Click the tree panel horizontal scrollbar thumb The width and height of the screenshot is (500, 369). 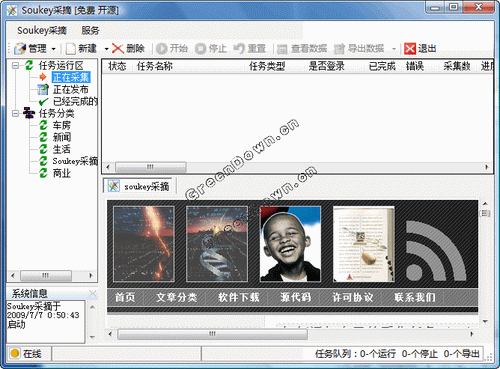point(46,275)
